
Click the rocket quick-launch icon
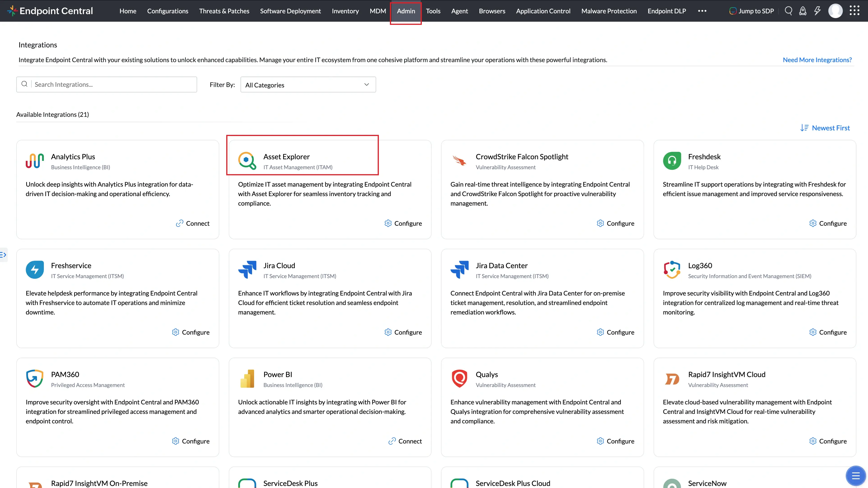coord(803,11)
